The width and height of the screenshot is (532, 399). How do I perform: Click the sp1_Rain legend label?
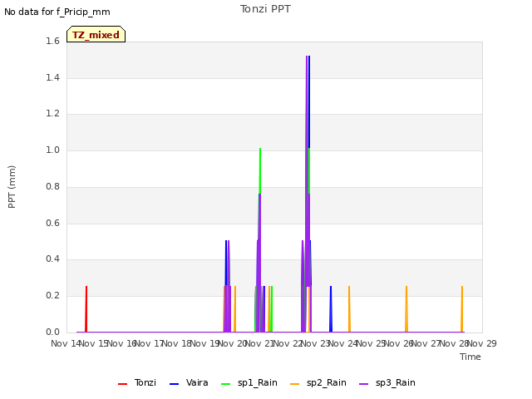pos(258,383)
